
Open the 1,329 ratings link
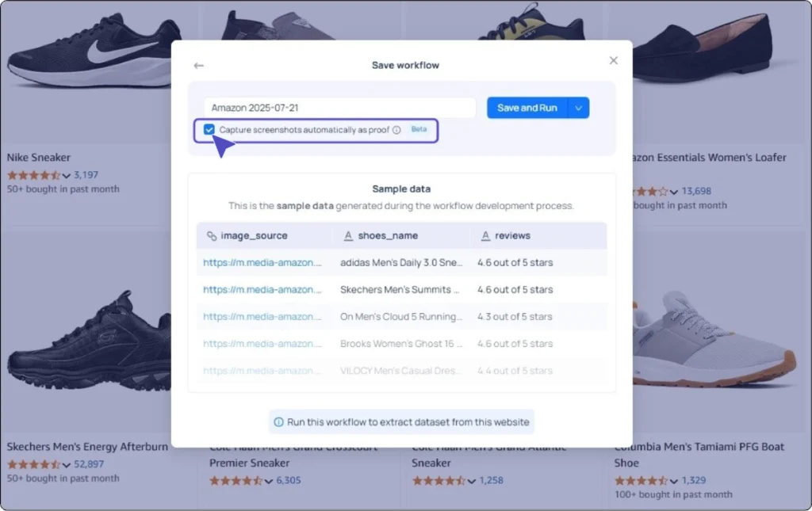(x=693, y=480)
